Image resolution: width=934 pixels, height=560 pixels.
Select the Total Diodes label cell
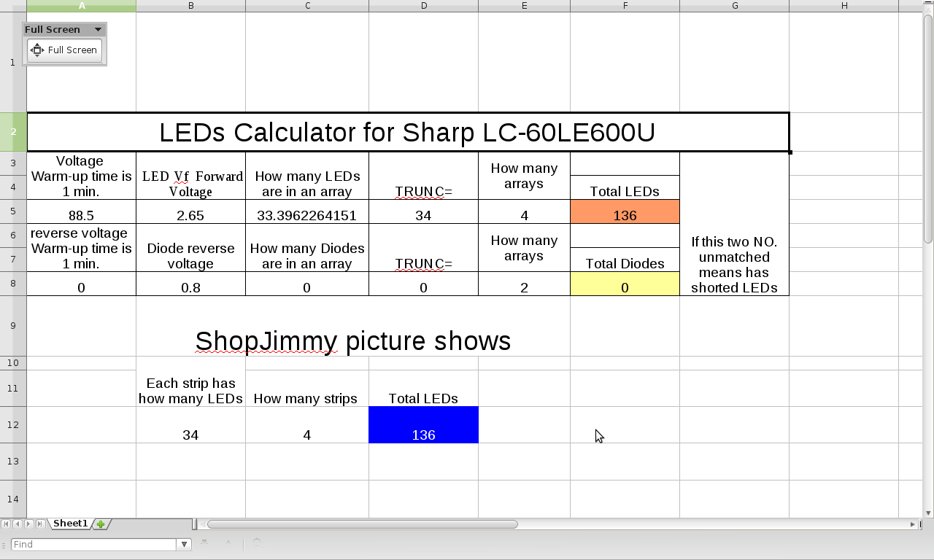(625, 260)
